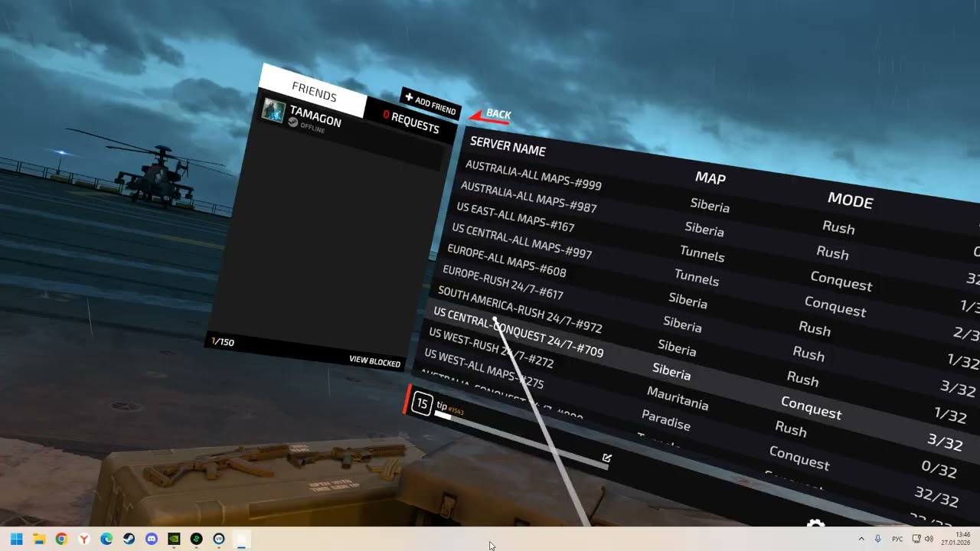The width and height of the screenshot is (980, 551).
Task: Click the 32/32 full player count
Action: point(936,496)
